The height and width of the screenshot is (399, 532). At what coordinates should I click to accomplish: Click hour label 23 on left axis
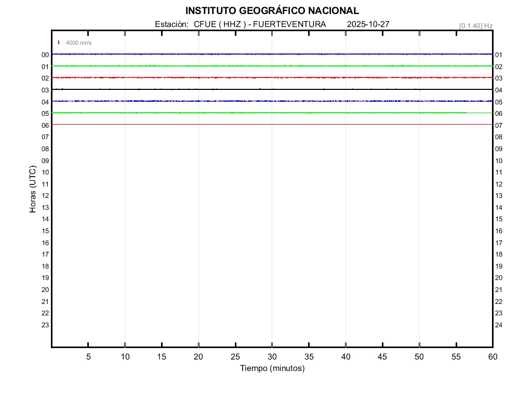click(x=45, y=325)
